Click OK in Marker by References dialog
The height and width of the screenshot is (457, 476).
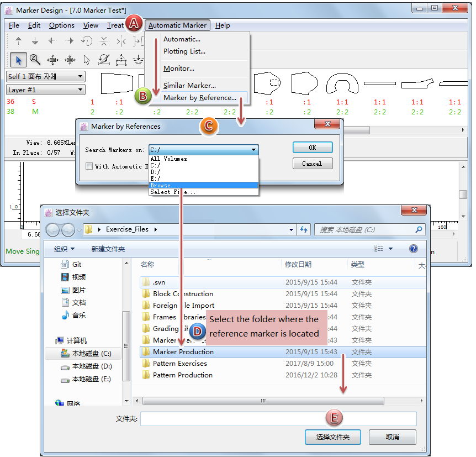coord(312,148)
